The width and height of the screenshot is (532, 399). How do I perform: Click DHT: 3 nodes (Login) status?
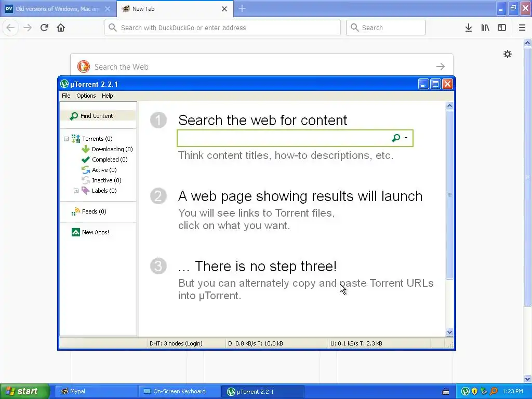pos(176,343)
